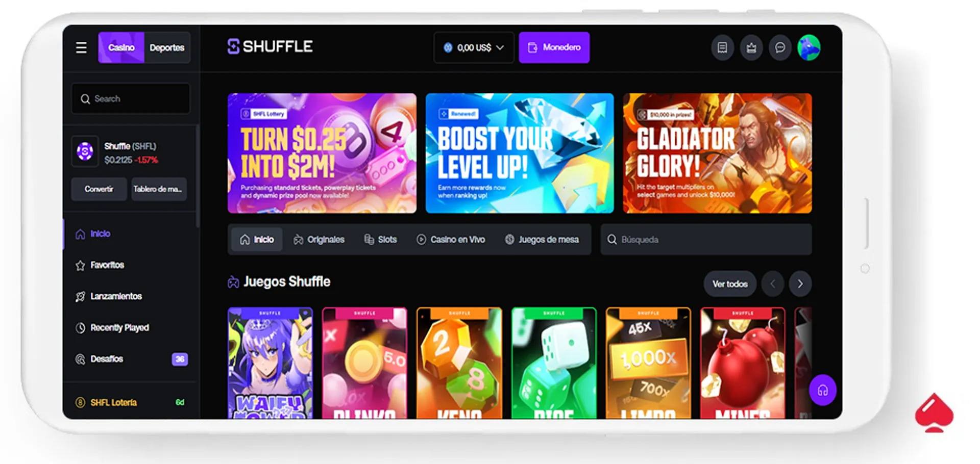Open the chat bubble icon
Viewport: 980px width, 464px height.
780,48
